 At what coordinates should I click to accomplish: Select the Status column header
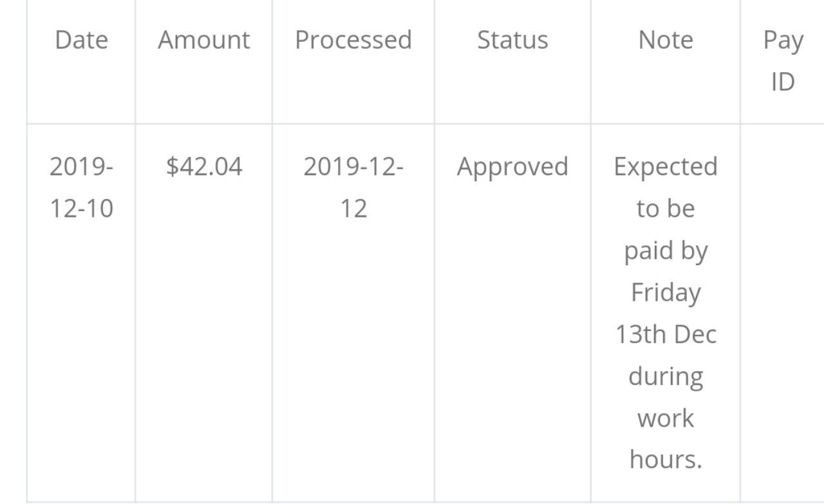512,40
